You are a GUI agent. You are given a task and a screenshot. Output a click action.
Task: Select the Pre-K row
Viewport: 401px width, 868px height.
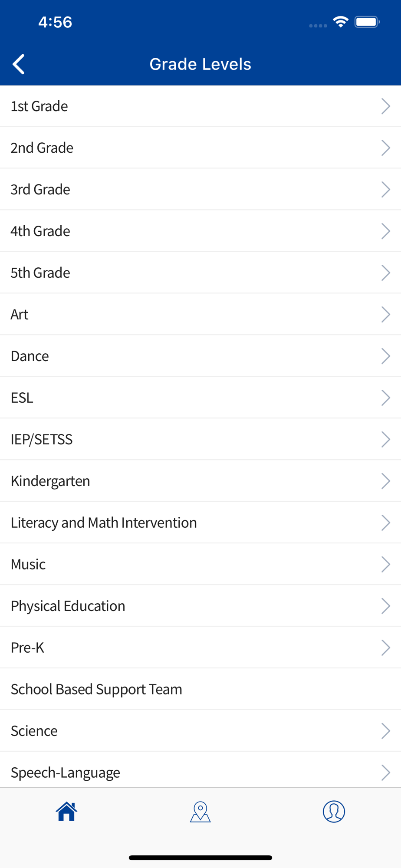(200, 648)
